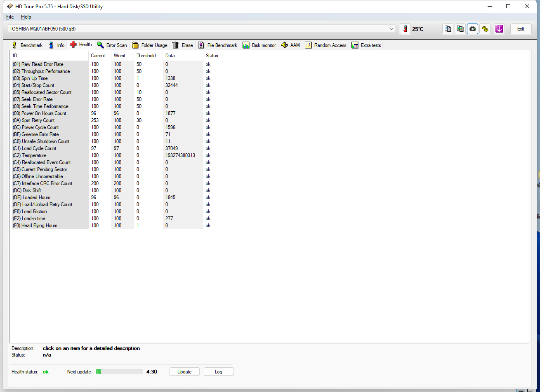Expand the TOSHIBA drive selection dropdown
This screenshot has height=392, width=540.
click(x=391, y=29)
